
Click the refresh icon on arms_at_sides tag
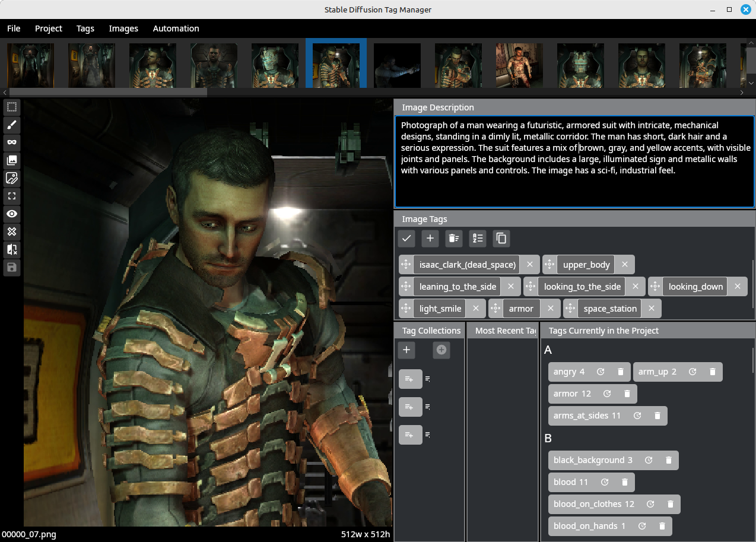[x=637, y=416]
